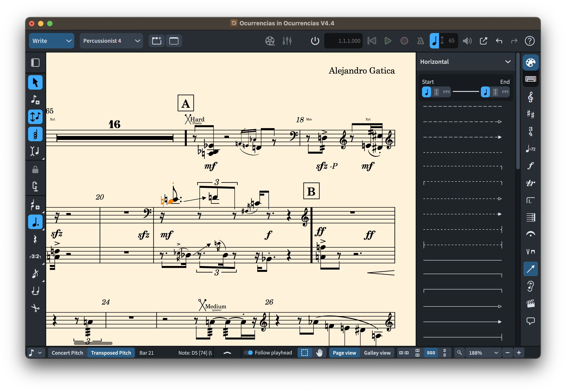Click the Play button
Image resolution: width=566 pixels, height=392 pixels.
tap(388, 41)
